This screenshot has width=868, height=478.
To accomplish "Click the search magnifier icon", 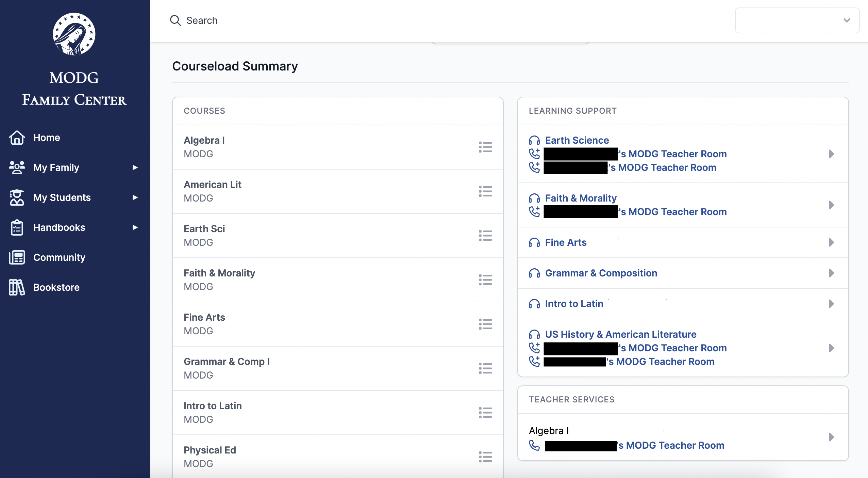I will (175, 20).
